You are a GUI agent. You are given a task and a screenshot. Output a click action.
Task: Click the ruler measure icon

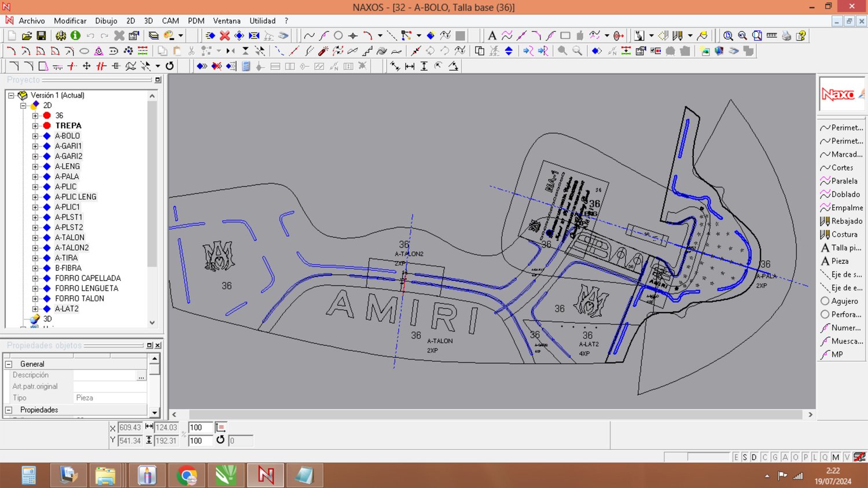coord(771,36)
